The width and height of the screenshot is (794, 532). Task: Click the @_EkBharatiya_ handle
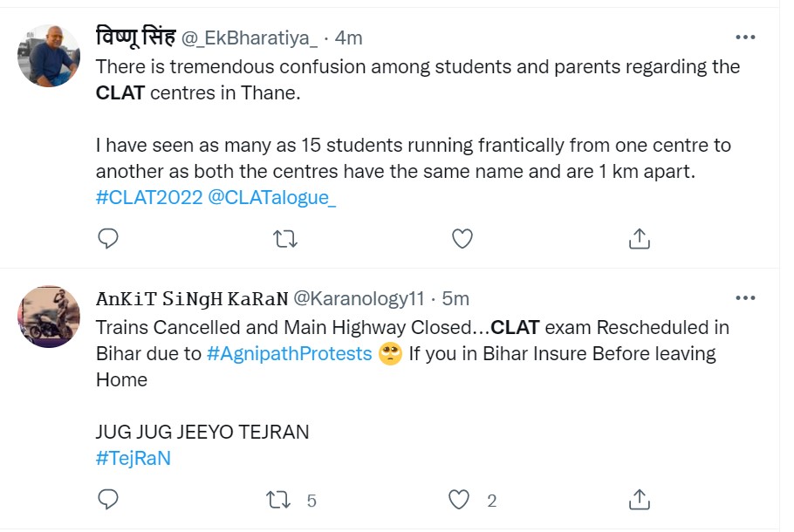(250, 38)
